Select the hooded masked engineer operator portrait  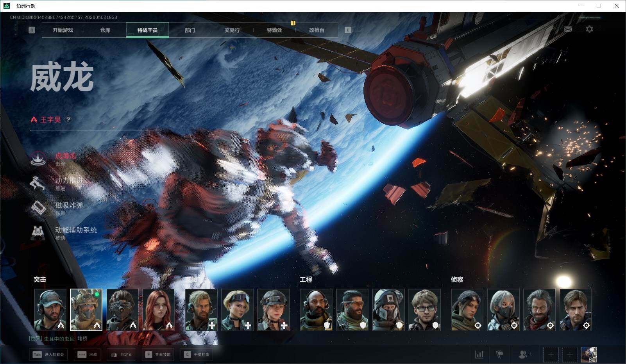point(388,310)
